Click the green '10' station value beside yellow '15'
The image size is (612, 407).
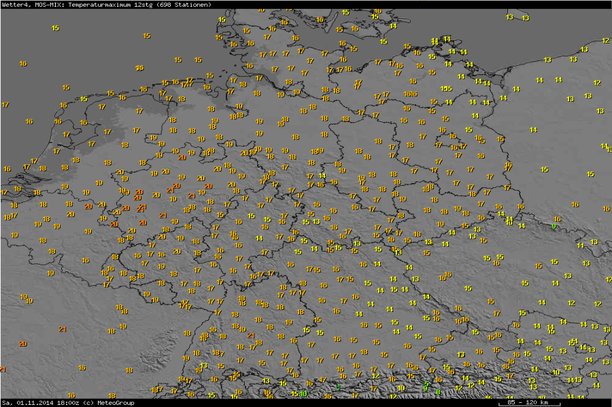(303, 394)
